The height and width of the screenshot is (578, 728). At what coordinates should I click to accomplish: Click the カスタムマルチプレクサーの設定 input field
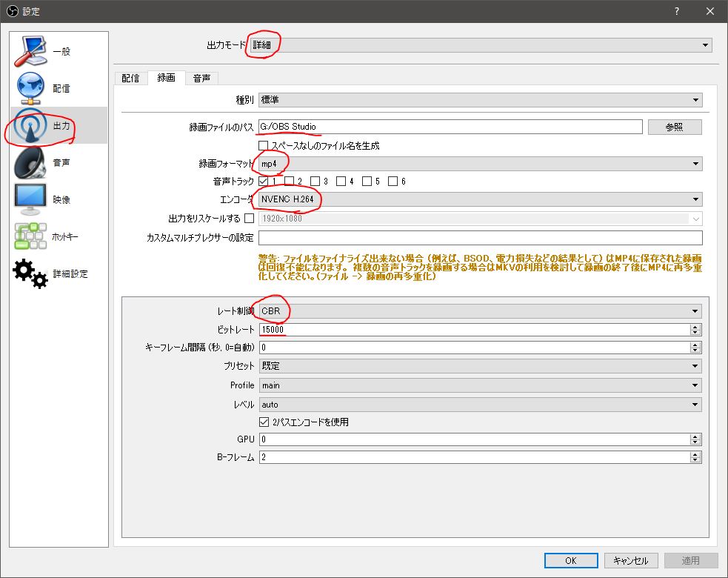[x=480, y=237]
